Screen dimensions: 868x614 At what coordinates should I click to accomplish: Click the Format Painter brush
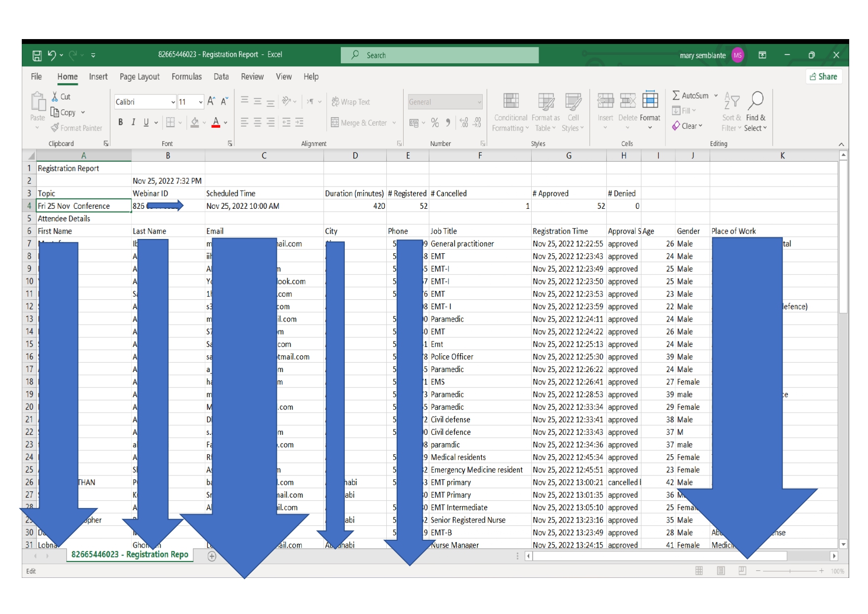click(x=55, y=128)
